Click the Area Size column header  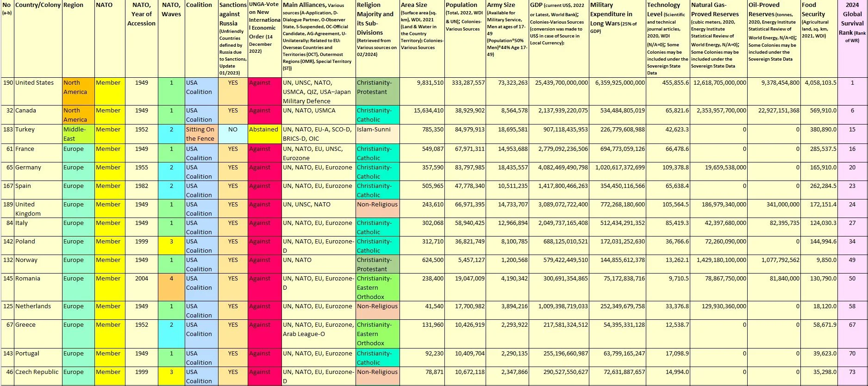[422, 39]
